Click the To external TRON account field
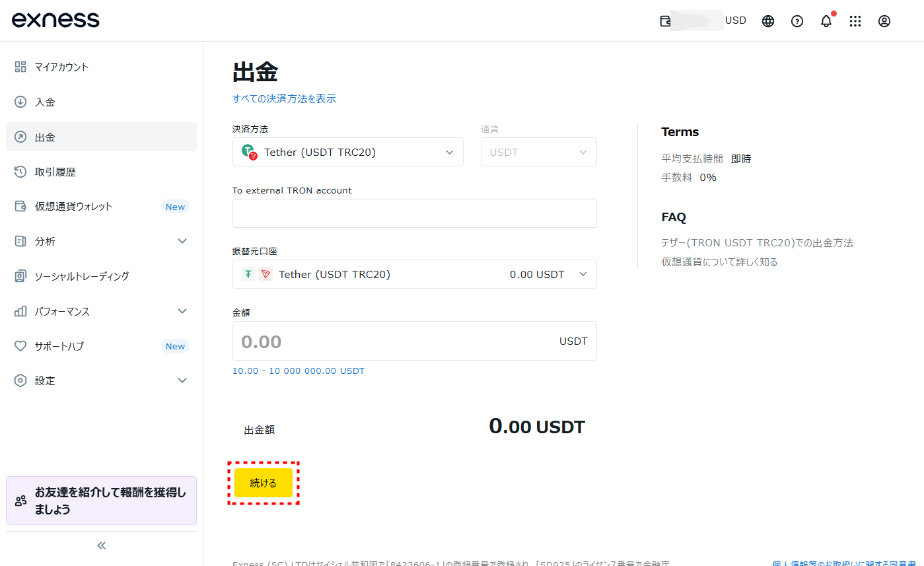This screenshot has height=566, width=924. 415,213
